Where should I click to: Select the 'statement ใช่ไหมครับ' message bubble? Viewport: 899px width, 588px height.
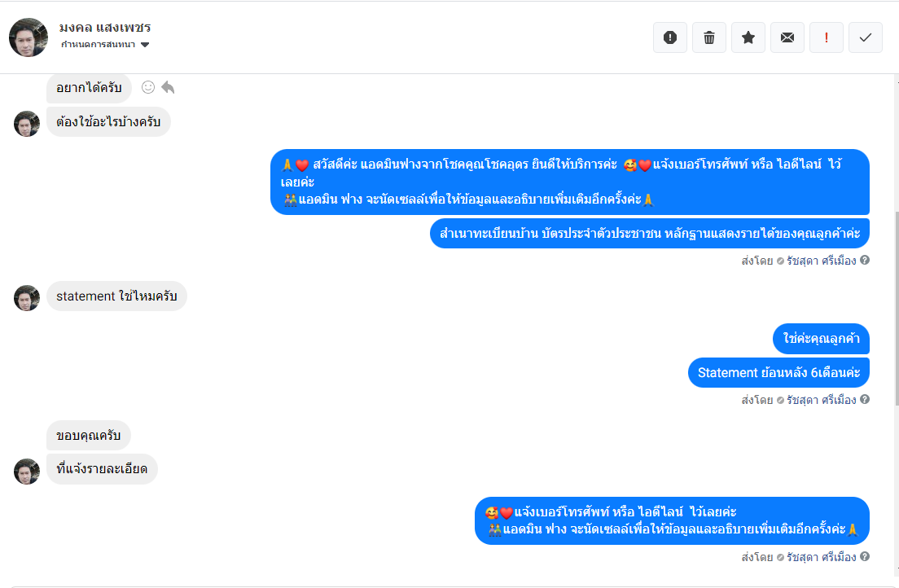[116, 296]
